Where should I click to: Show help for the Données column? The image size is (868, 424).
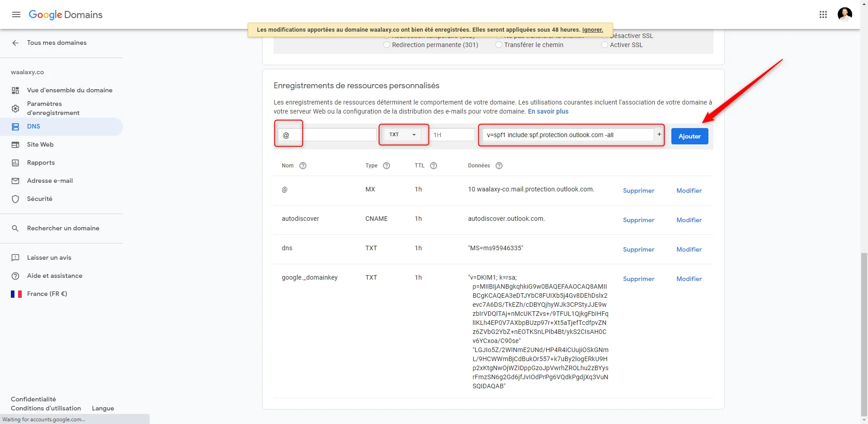coord(499,166)
